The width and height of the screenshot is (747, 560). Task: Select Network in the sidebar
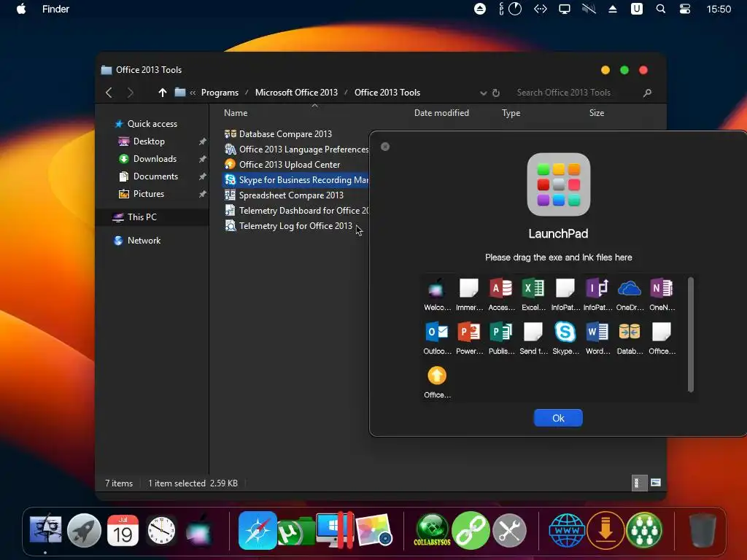tap(137, 241)
